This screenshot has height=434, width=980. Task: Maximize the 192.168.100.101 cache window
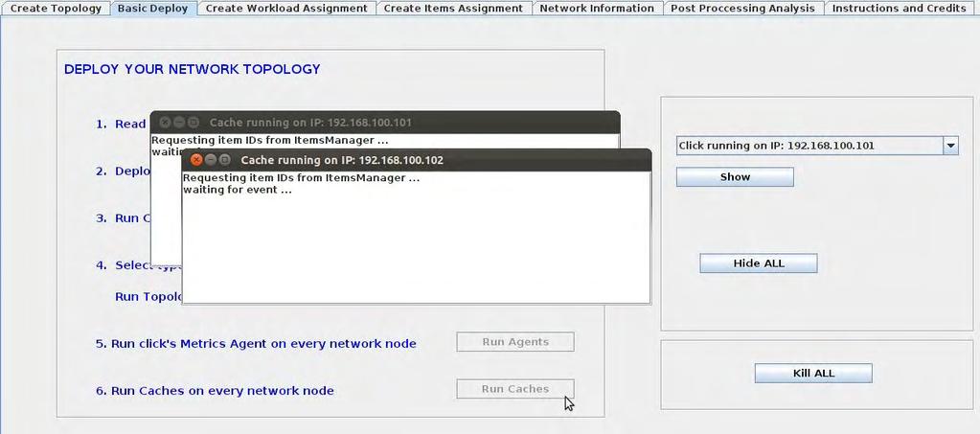(194, 123)
